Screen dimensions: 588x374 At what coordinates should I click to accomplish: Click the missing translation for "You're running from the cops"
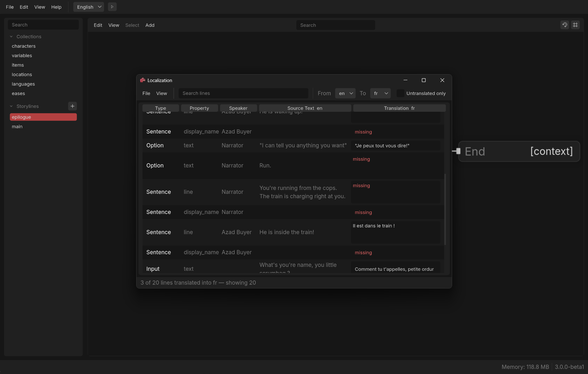point(396,192)
